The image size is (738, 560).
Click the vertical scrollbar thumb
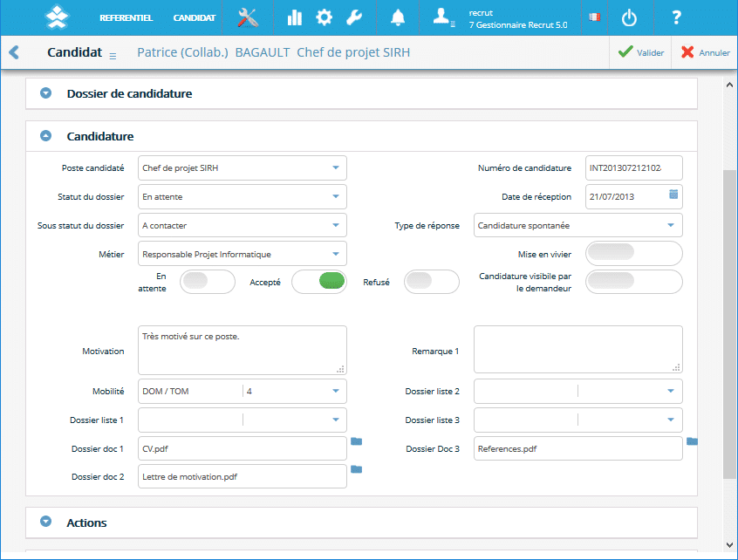click(x=729, y=324)
